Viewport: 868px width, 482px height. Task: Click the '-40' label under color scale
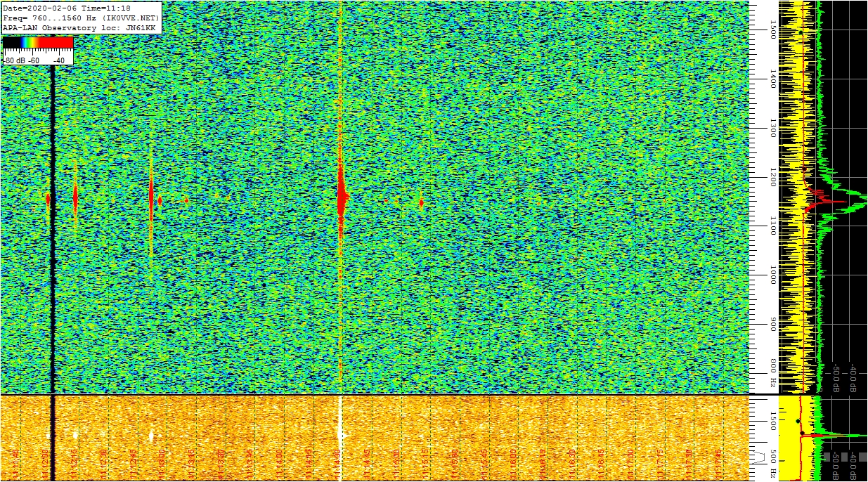59,60
